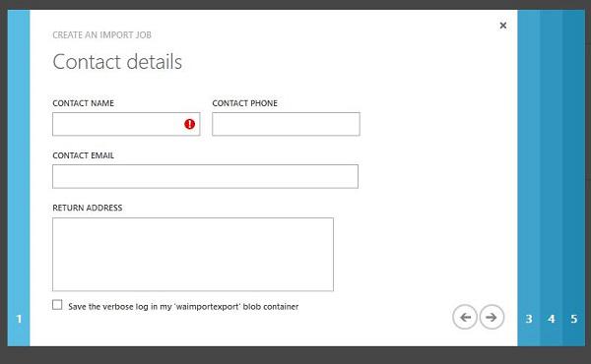Click inside the Return Address text area
The width and height of the screenshot is (591, 364).
(193, 254)
